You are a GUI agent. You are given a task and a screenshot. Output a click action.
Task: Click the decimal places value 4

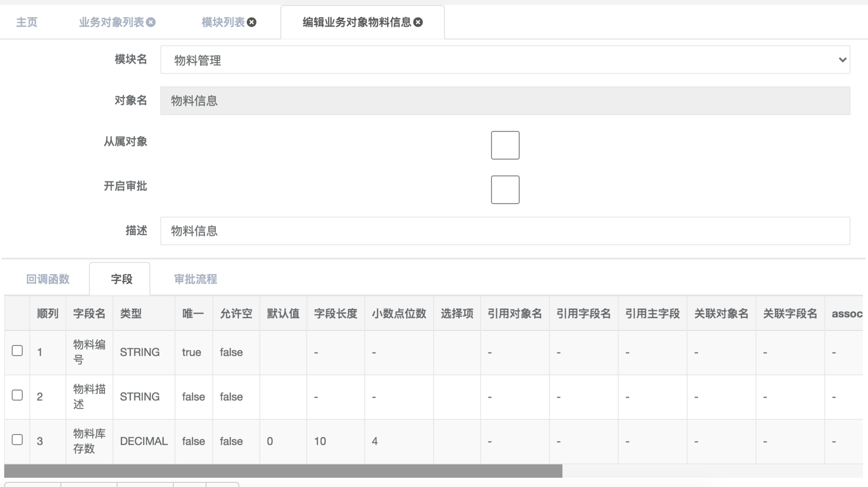click(375, 441)
